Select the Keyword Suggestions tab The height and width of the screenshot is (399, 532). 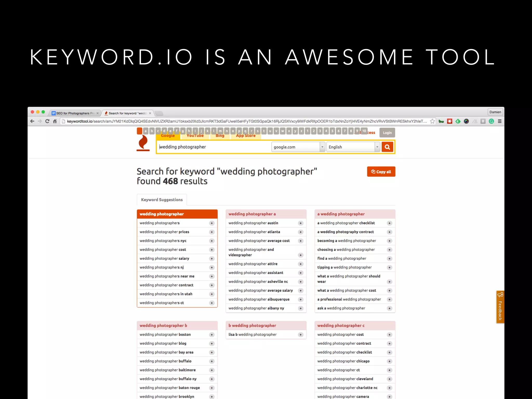(x=162, y=200)
